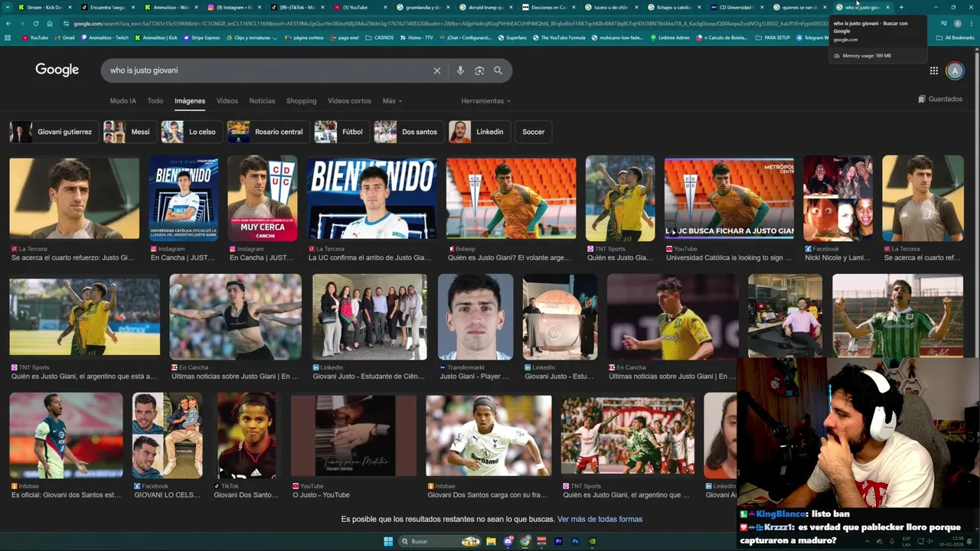Switch to Shopping tab
Viewport: 980px width, 551px height.
[x=301, y=101]
